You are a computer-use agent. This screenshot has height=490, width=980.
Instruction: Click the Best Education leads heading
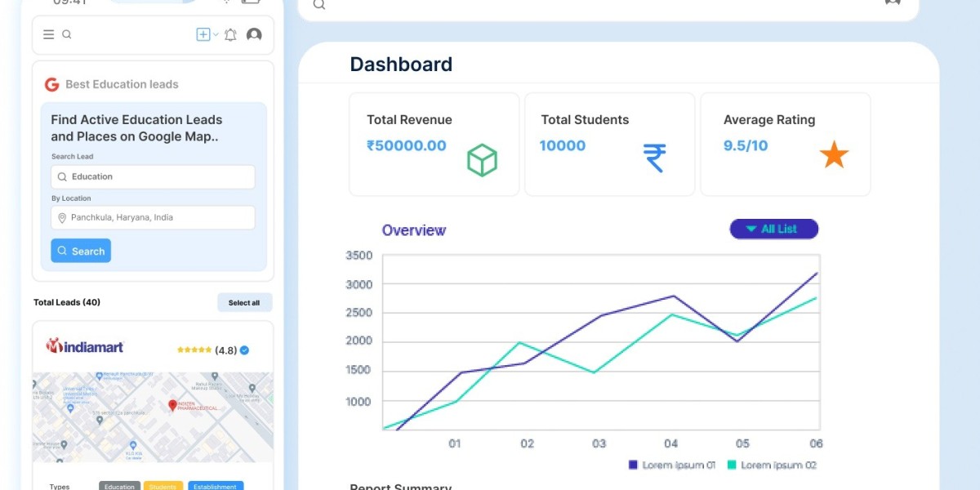pos(122,84)
